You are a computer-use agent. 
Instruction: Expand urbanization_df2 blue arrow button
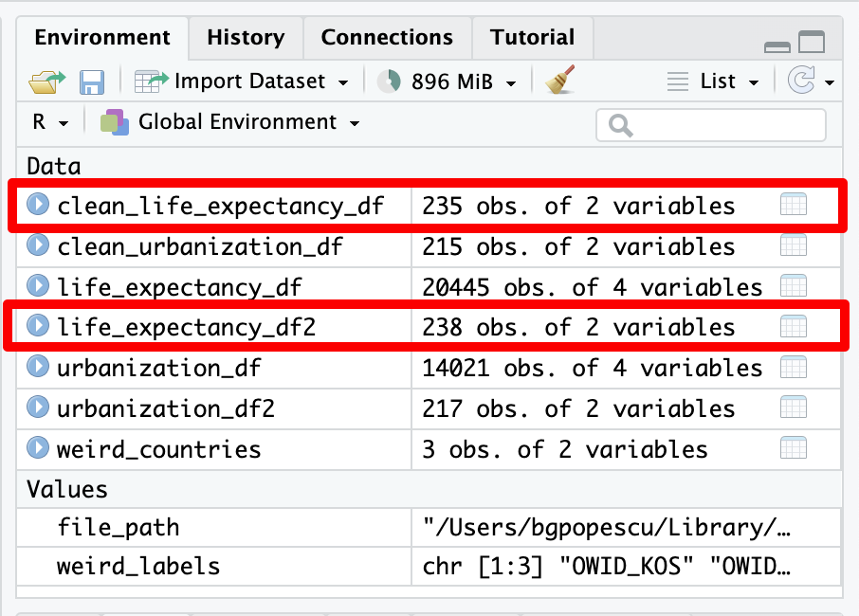38,408
